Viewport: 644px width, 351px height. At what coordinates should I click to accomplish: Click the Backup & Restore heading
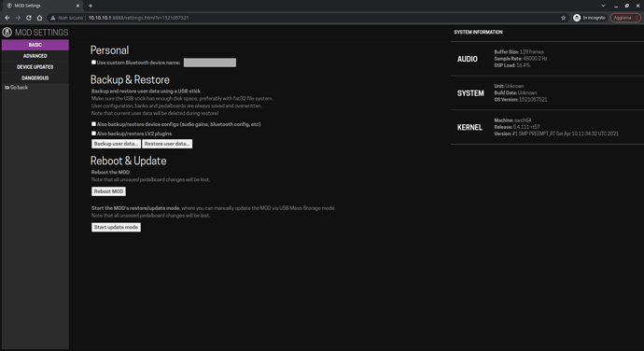pos(130,79)
